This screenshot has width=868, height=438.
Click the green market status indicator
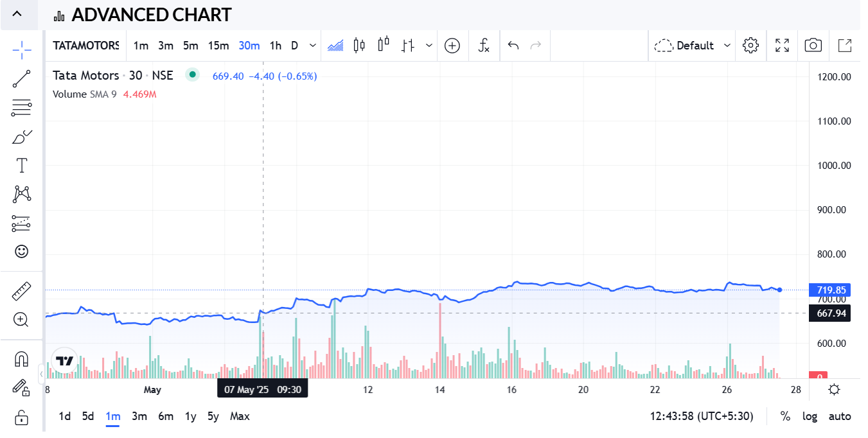coord(192,74)
